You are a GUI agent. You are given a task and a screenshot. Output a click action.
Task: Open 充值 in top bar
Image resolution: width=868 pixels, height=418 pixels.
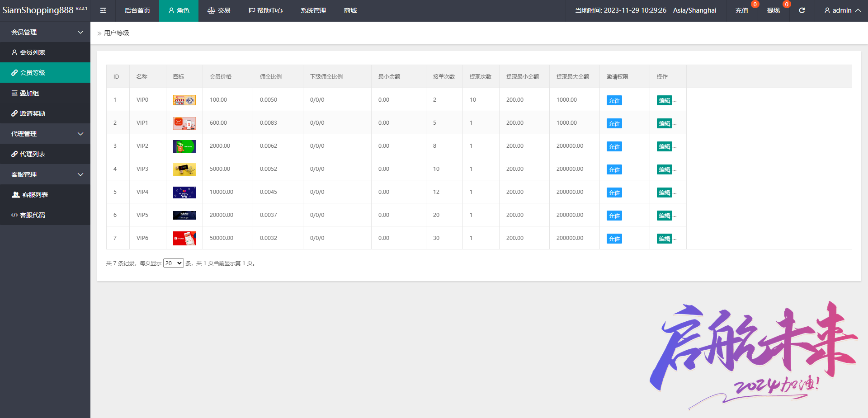(x=742, y=10)
